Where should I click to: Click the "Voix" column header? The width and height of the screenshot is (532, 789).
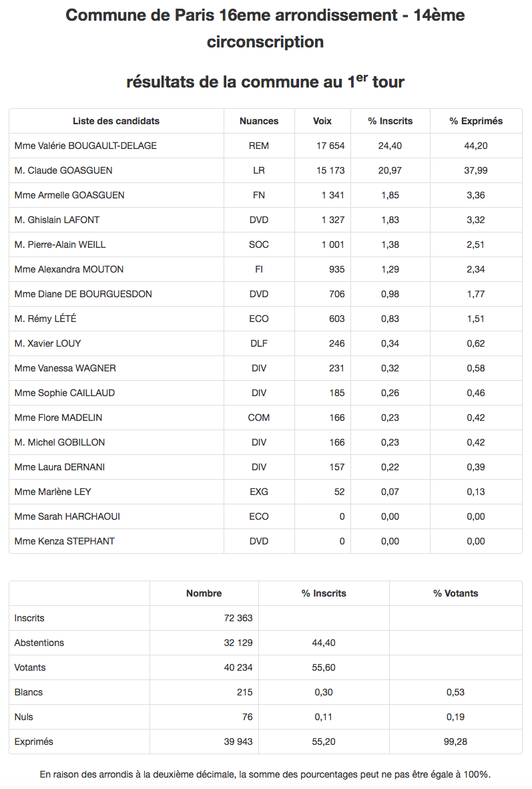(x=322, y=121)
